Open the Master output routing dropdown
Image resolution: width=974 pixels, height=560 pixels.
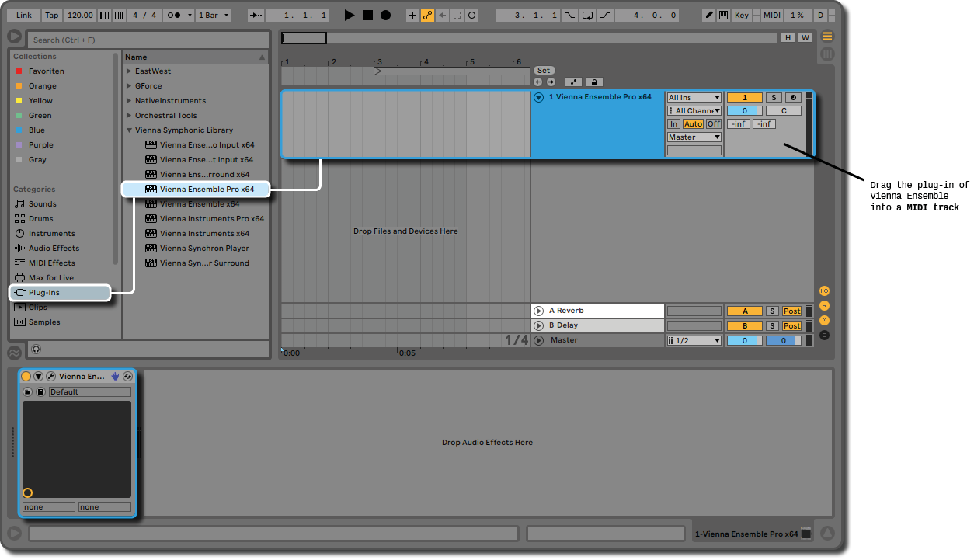coord(694,137)
